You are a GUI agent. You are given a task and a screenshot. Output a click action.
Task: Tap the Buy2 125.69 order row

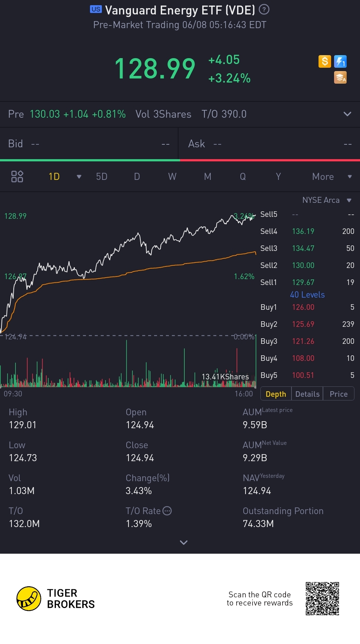[307, 324]
